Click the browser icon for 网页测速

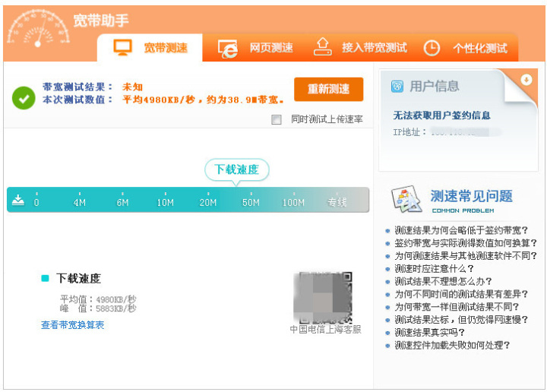coord(228,48)
